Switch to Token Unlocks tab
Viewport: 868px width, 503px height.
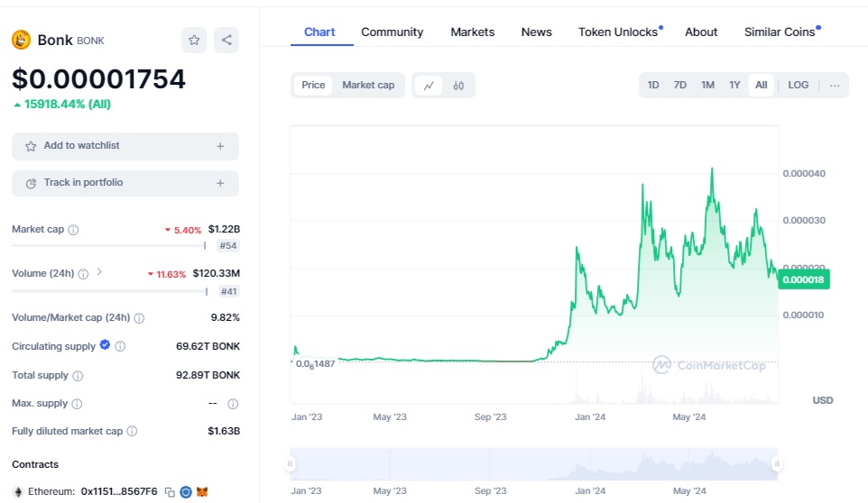[618, 32]
